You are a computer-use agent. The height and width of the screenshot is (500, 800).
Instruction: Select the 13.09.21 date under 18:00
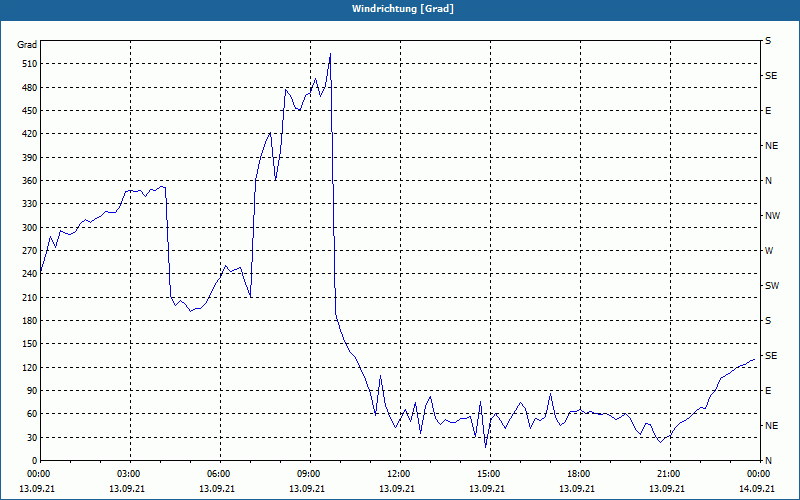pyautogui.click(x=577, y=489)
